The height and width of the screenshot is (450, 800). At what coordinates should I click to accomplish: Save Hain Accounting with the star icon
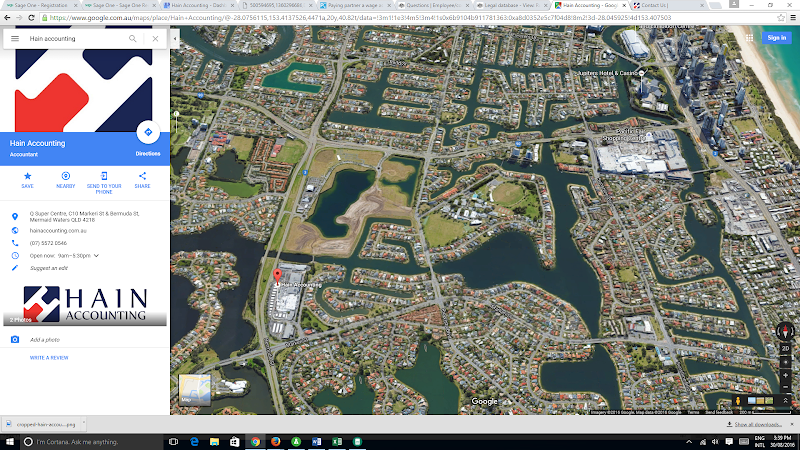[27, 177]
